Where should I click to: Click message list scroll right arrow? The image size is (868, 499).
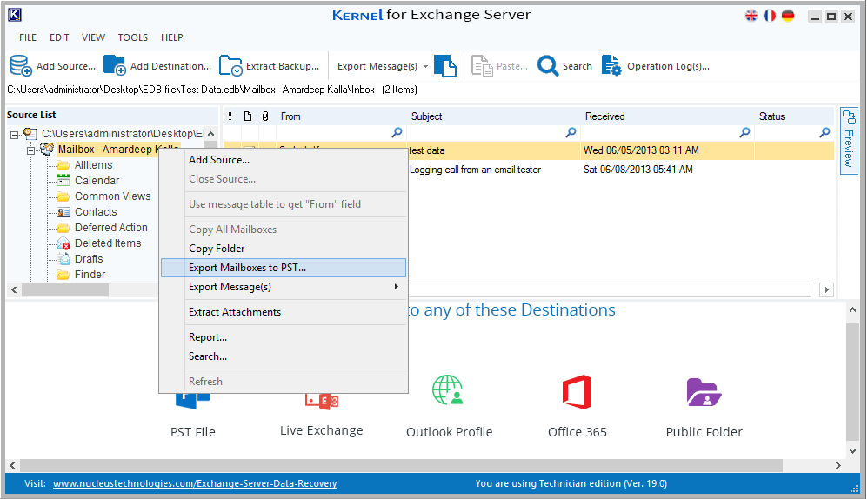826,289
